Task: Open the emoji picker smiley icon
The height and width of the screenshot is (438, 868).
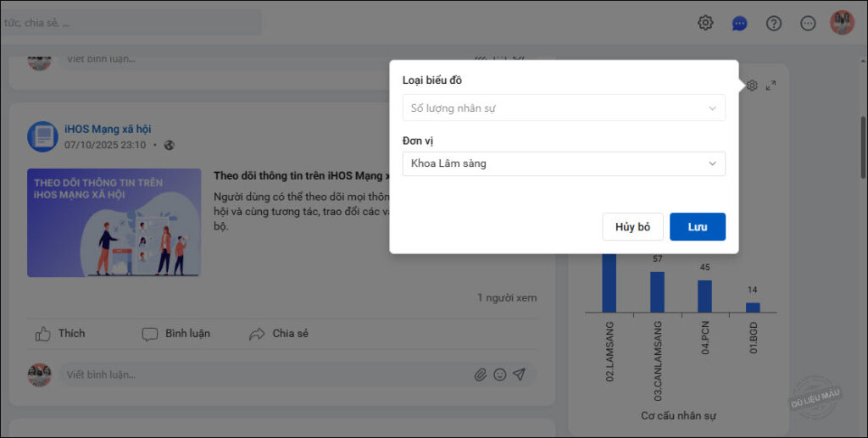Action: click(500, 375)
